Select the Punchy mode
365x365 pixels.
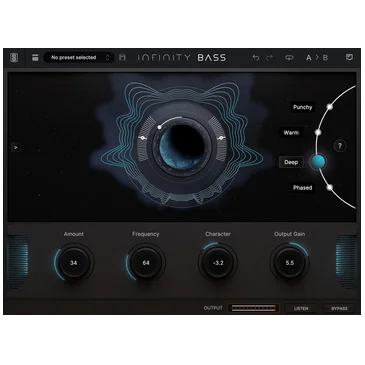tap(302, 107)
